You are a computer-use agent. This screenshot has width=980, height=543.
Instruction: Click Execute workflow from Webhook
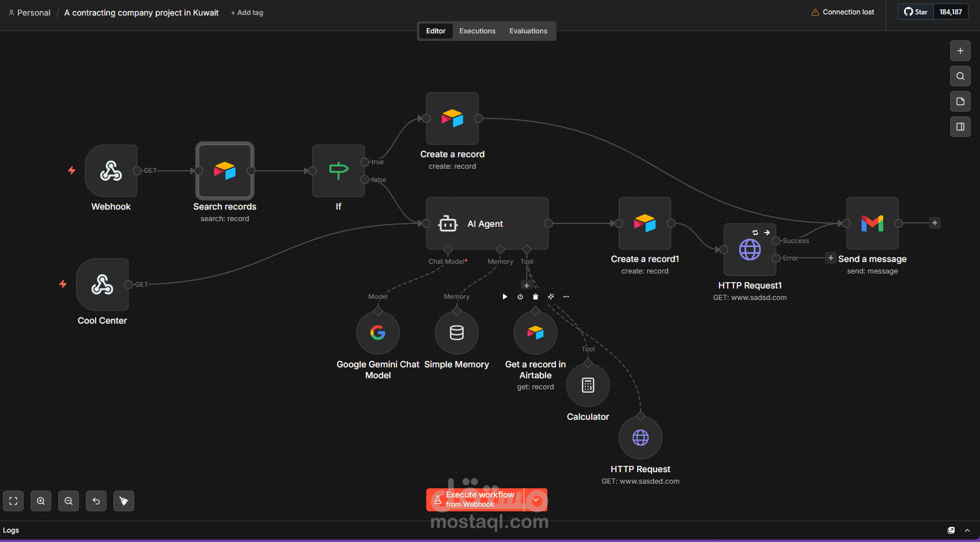[475, 500]
